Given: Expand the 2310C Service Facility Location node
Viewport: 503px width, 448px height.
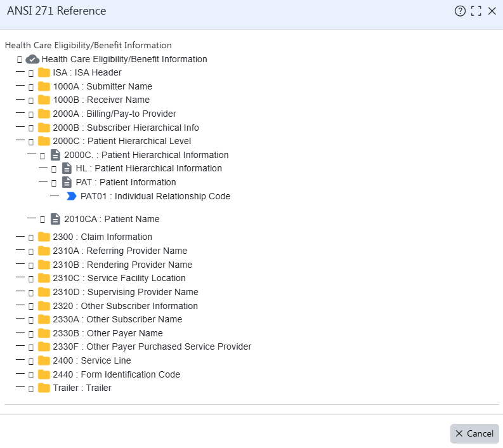Looking at the screenshot, I should pos(31,279).
